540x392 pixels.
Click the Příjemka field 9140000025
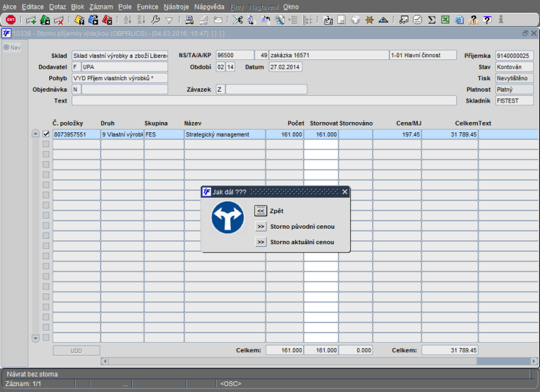514,55
